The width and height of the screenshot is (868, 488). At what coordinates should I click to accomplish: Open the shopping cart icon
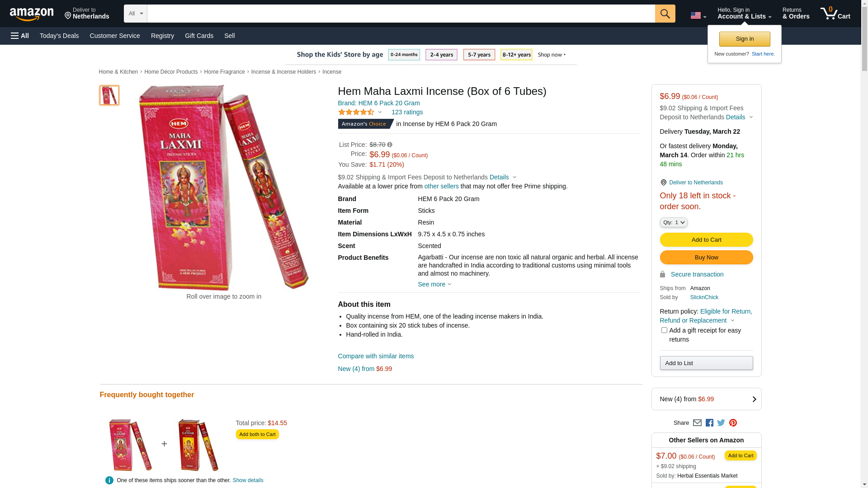[835, 14]
